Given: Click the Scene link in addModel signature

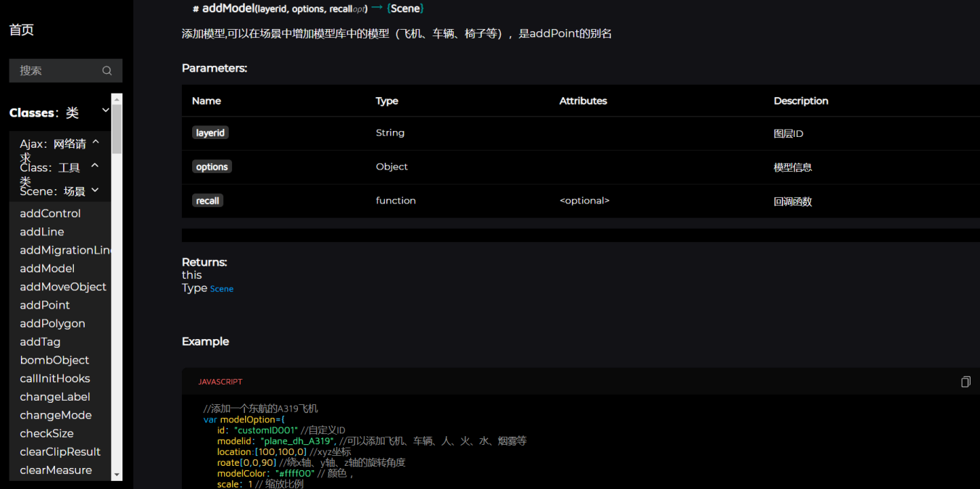Looking at the screenshot, I should [405, 9].
